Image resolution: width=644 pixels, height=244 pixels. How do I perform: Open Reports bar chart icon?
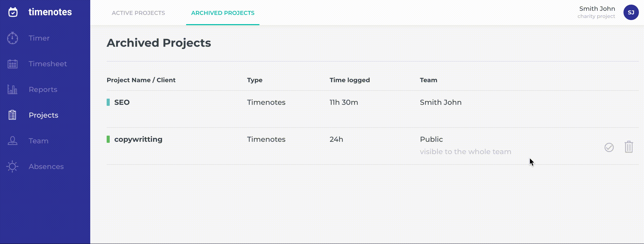coord(12,89)
